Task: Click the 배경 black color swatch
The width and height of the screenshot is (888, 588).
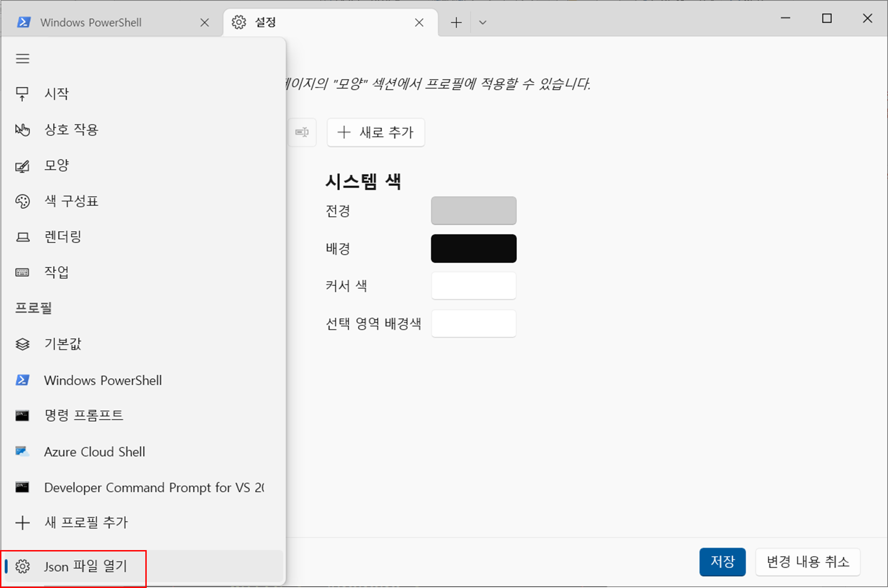Action: click(473, 249)
